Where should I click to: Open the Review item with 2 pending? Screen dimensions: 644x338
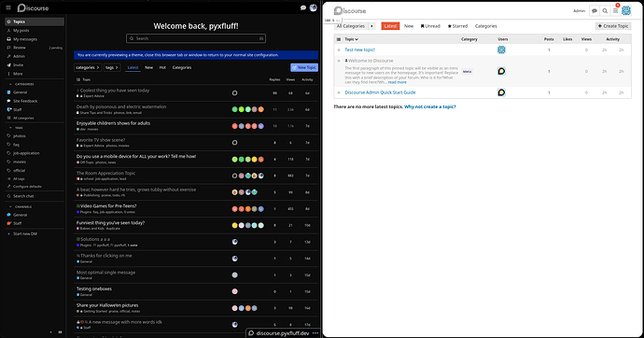(x=35, y=48)
